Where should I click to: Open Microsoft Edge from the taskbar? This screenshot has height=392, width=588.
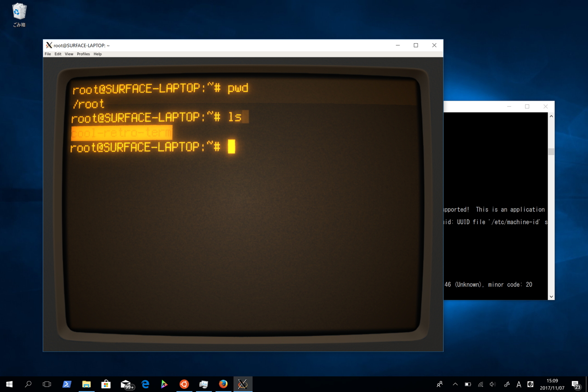point(145,384)
